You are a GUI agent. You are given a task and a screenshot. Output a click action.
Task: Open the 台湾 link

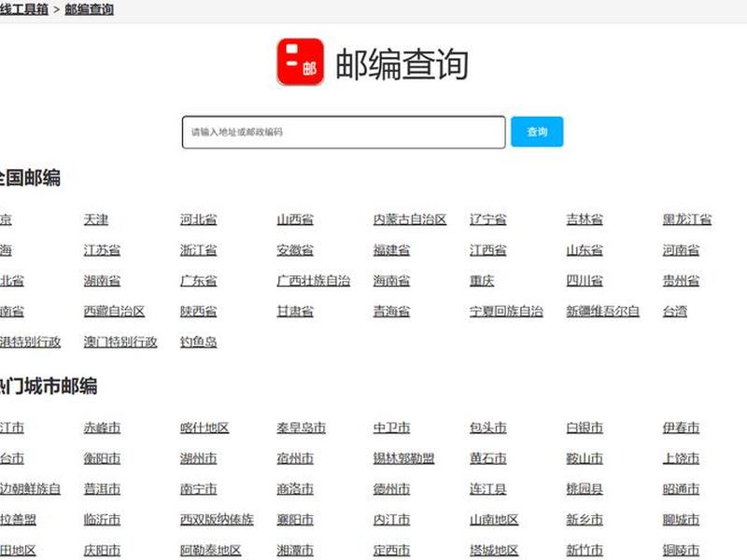click(674, 312)
